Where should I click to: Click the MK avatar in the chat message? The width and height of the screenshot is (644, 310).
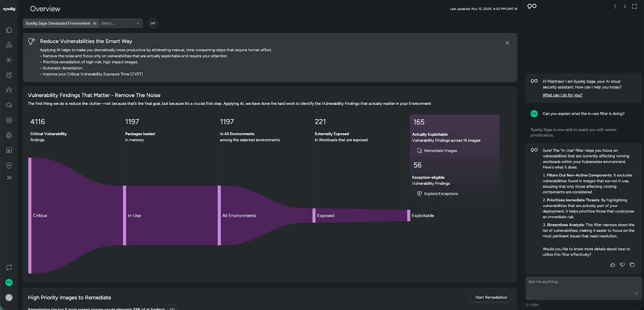click(534, 114)
